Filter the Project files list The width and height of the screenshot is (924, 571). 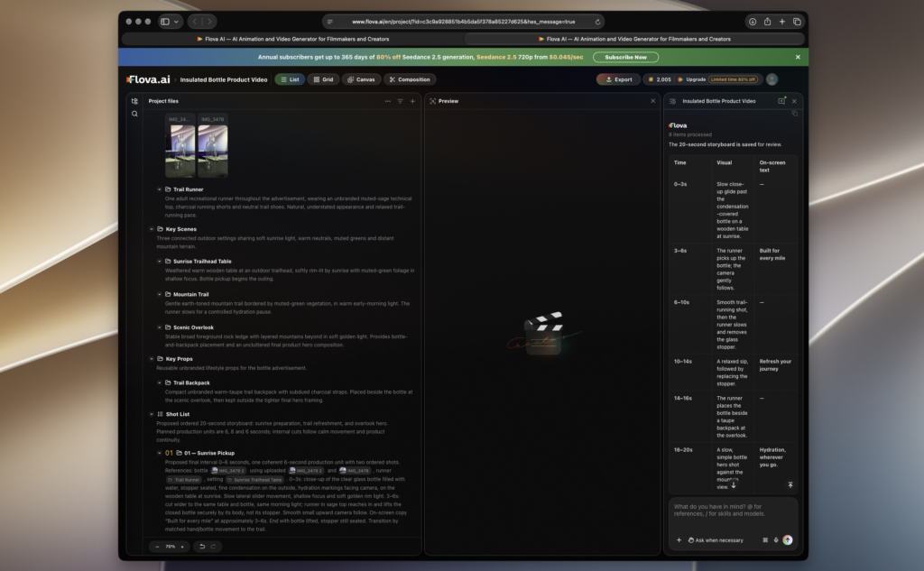400,101
